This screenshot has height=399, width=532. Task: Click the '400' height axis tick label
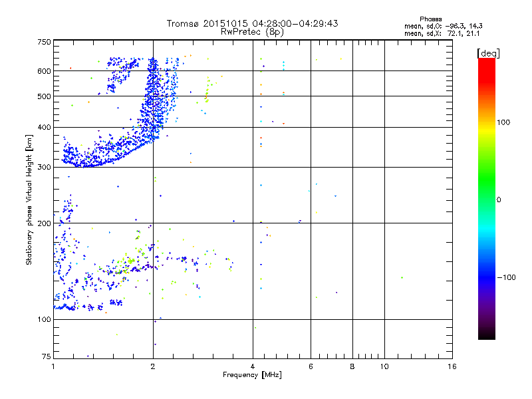(x=44, y=128)
